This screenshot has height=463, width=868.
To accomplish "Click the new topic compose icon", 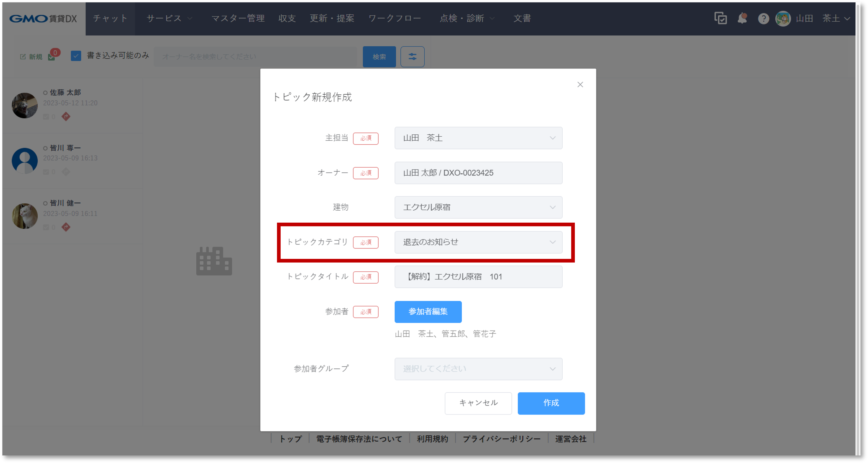I will (x=23, y=57).
